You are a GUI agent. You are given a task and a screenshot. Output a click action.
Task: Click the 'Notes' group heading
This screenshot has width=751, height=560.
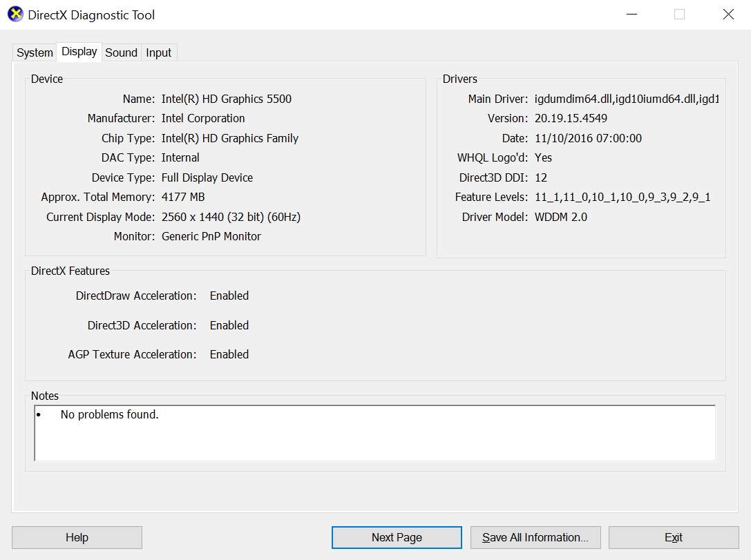[x=44, y=396]
